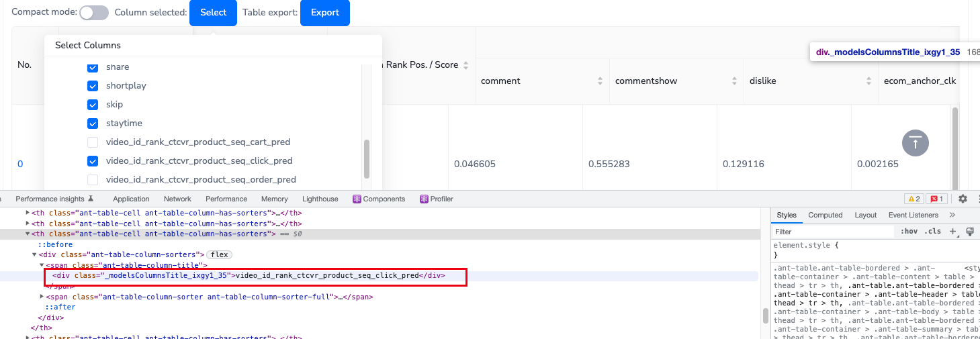Open the Computed styles tab
The height and width of the screenshot is (339, 980).
pos(825,215)
